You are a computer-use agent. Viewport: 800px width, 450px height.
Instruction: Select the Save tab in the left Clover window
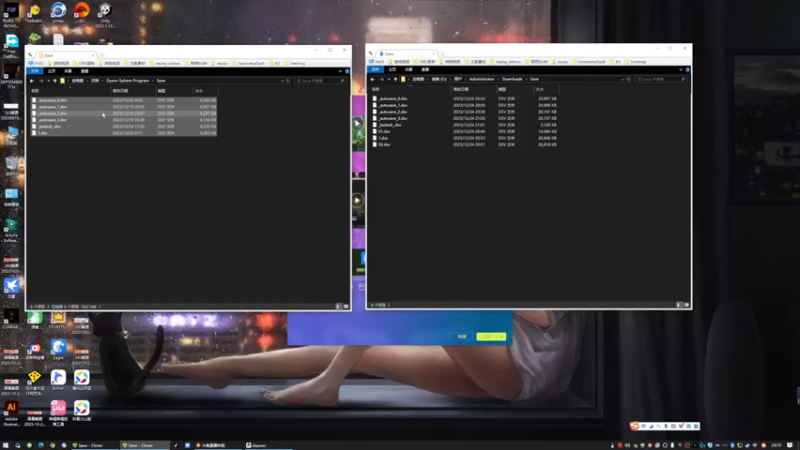click(65, 55)
